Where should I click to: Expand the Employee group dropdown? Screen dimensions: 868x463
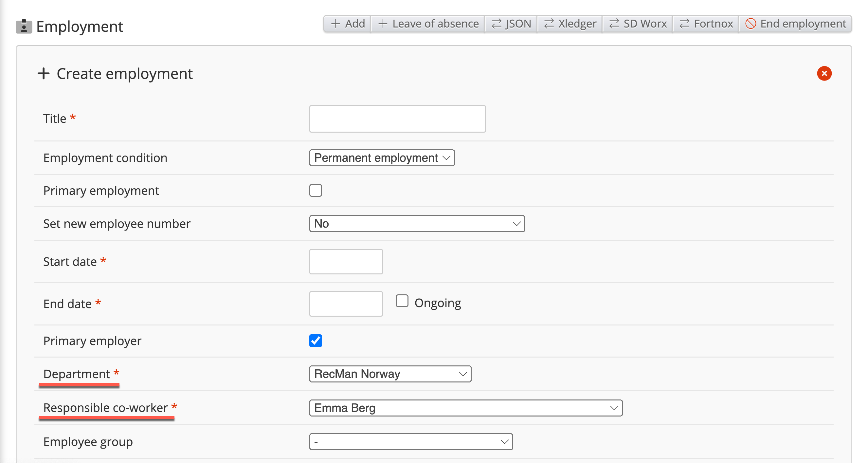411,442
